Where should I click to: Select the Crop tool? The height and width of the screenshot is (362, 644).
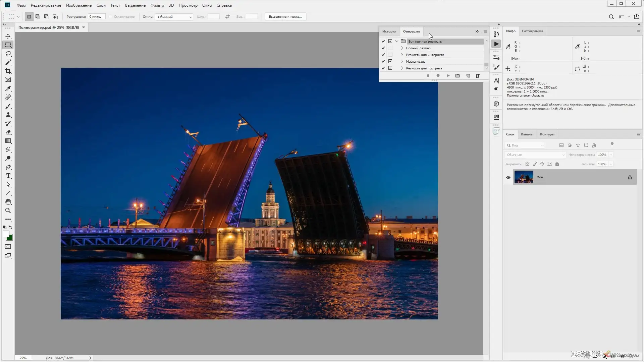[x=8, y=71]
